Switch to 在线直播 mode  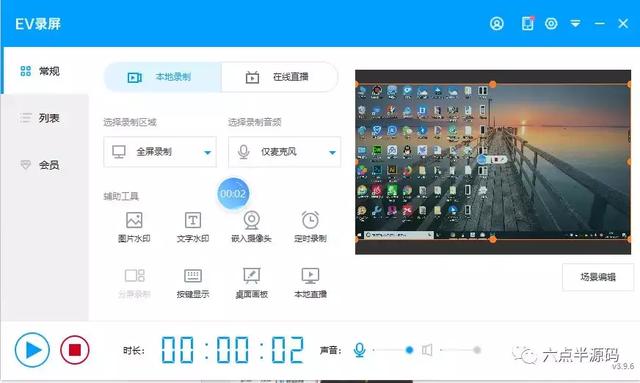pos(280,77)
